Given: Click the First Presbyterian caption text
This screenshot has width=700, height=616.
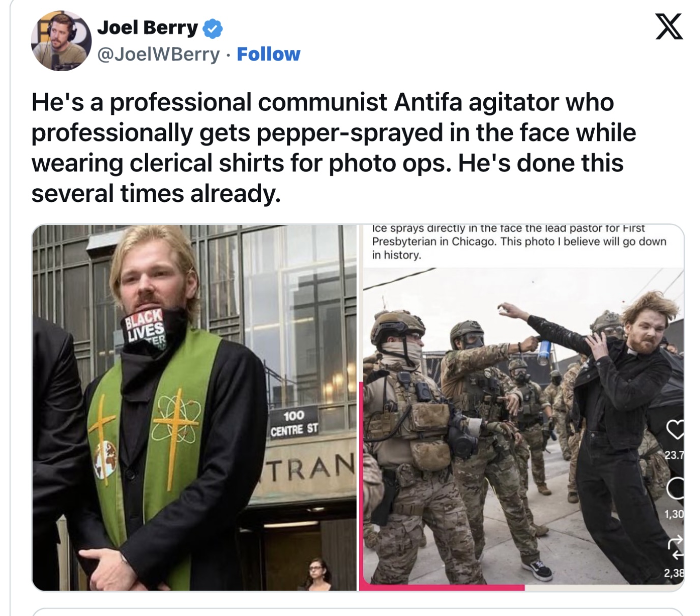Looking at the screenshot, I should [519, 242].
